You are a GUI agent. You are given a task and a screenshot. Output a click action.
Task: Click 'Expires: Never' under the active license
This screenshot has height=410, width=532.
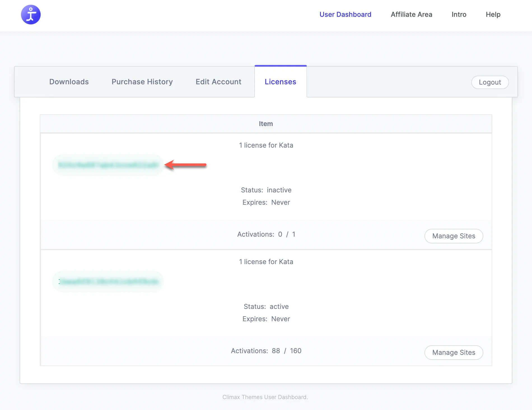point(266,319)
